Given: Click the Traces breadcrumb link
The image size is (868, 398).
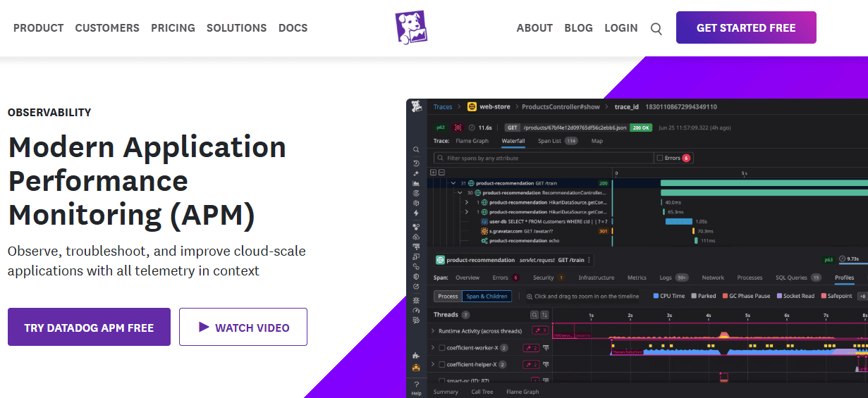Looking at the screenshot, I should pos(443,107).
